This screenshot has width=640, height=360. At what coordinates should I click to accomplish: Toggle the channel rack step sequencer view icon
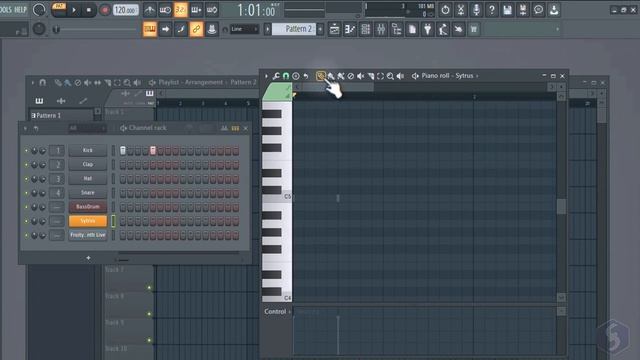(x=235, y=128)
